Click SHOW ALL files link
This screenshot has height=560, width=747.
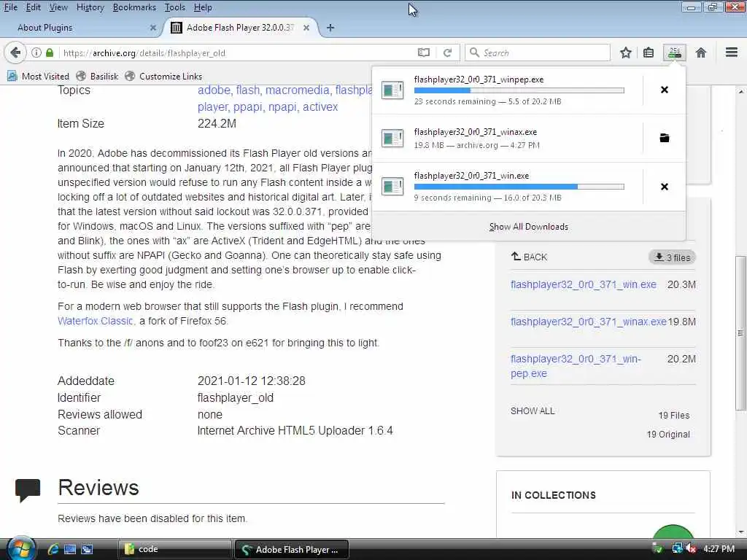pos(532,411)
